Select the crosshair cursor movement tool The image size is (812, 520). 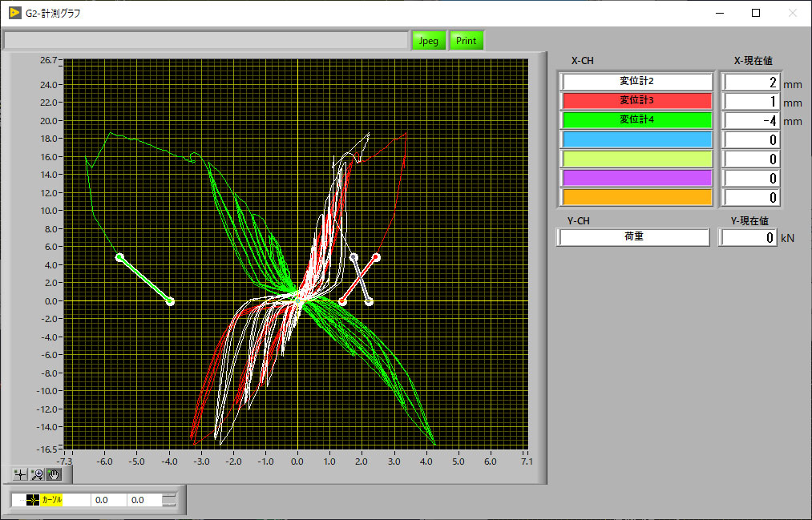pyautogui.click(x=20, y=474)
